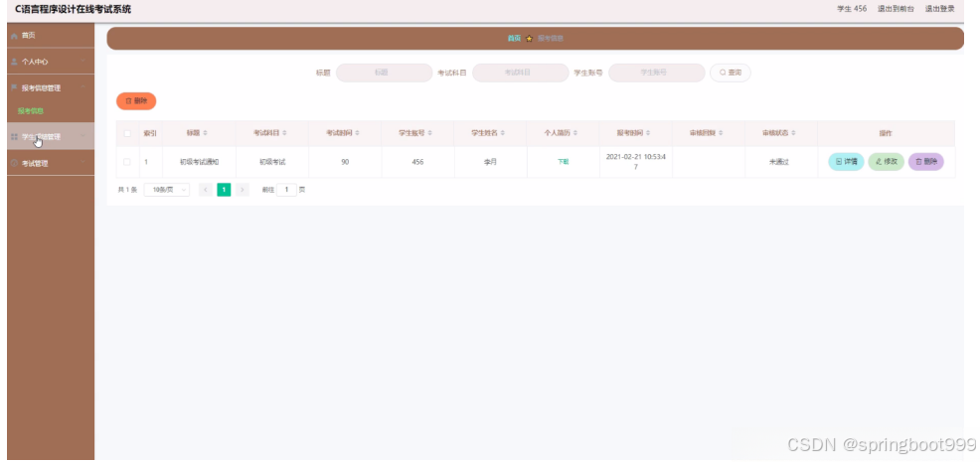Screen dimensions: 980x462
Task: Click the 索引 column header
Action: point(151,134)
